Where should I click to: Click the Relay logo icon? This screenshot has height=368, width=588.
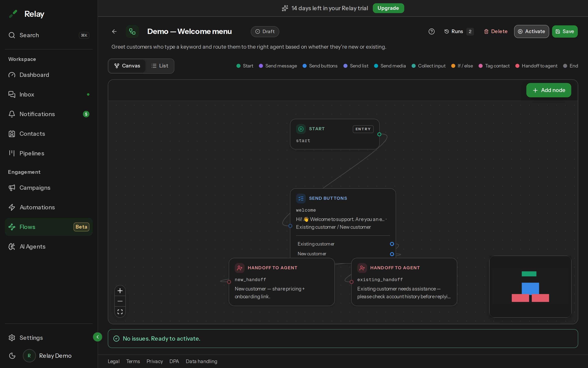(x=13, y=14)
